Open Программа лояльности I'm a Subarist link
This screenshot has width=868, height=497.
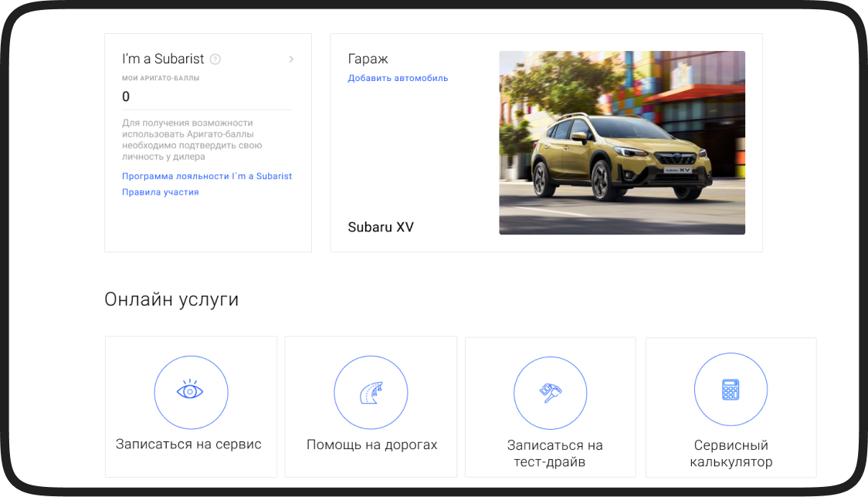[207, 176]
